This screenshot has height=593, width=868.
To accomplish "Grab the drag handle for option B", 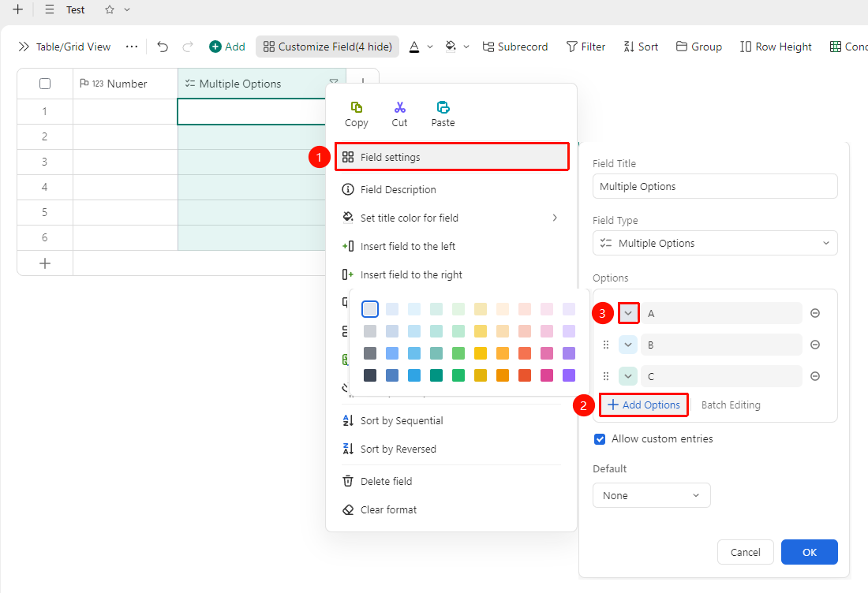I will point(605,345).
